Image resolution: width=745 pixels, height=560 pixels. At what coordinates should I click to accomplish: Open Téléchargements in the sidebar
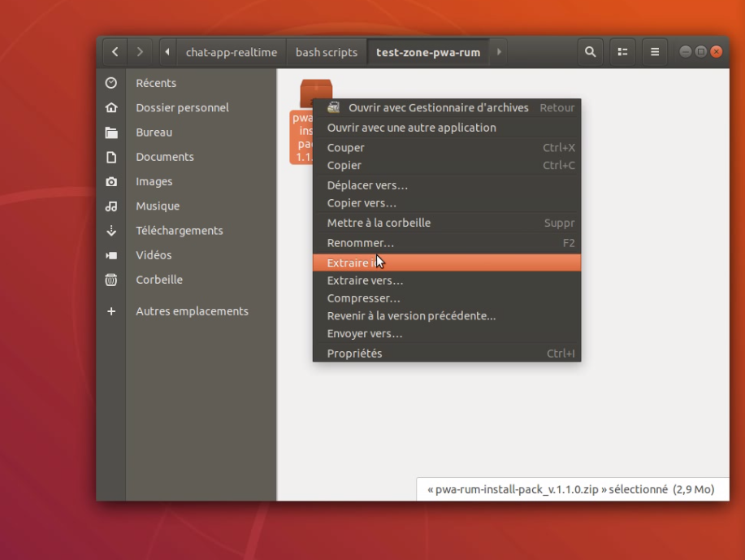179,230
